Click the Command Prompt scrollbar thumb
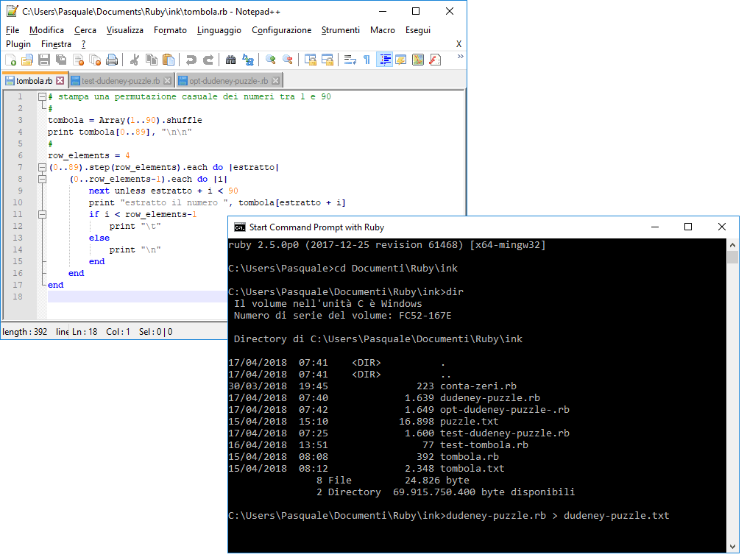 pyautogui.click(x=733, y=257)
